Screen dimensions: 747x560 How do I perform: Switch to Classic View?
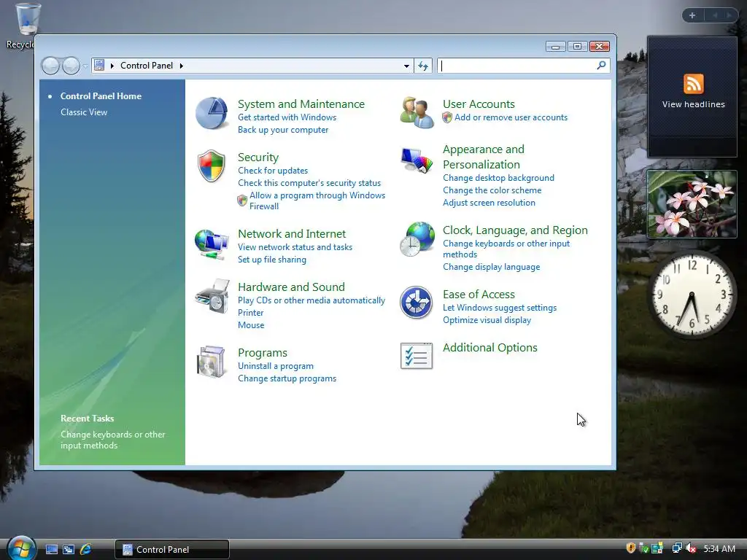tap(84, 112)
